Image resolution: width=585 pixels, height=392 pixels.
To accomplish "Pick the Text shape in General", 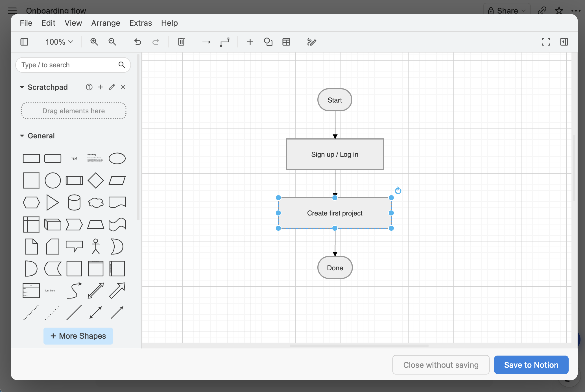I will click(74, 158).
